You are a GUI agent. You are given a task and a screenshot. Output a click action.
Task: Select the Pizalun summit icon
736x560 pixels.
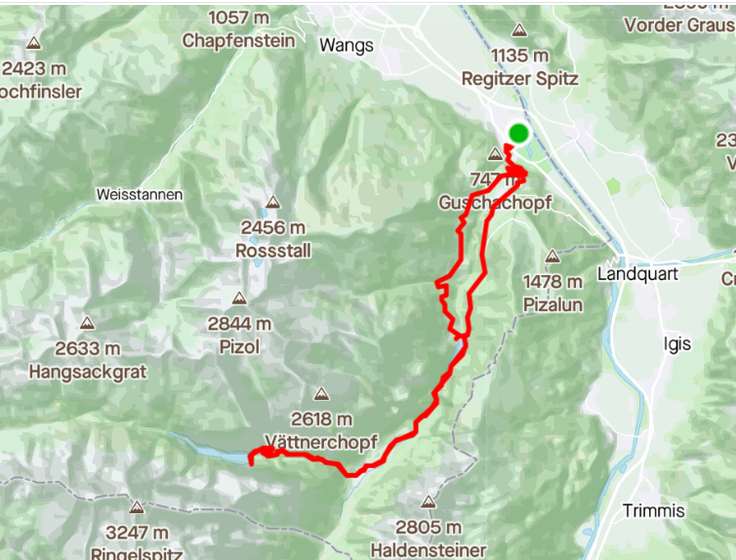click(x=552, y=257)
